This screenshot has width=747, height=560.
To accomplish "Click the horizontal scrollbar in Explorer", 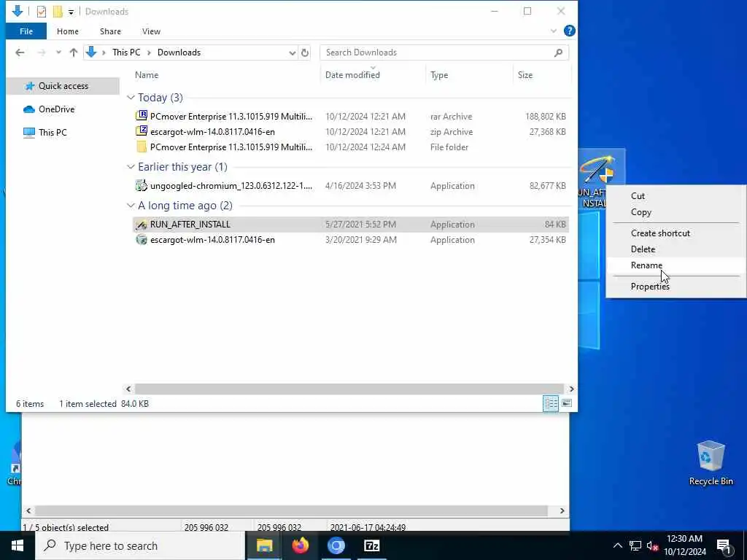I will (349, 389).
